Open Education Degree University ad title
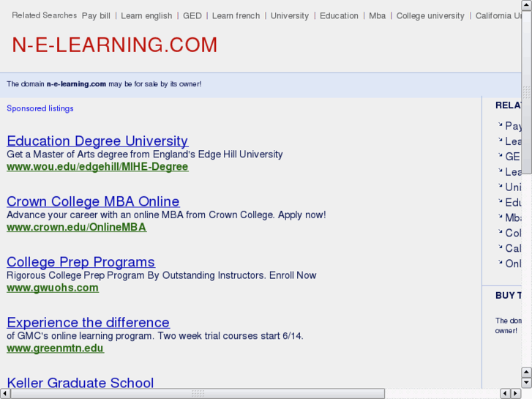Viewport: 532px width, 399px height. [x=97, y=141]
